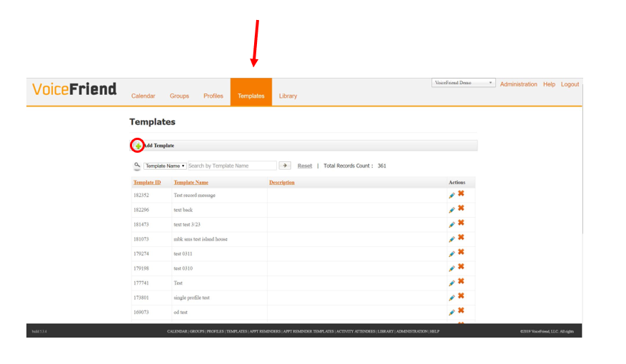Edit the 'text test 3/23' template
Image resolution: width=626 pixels, height=364 pixels.
452,225
